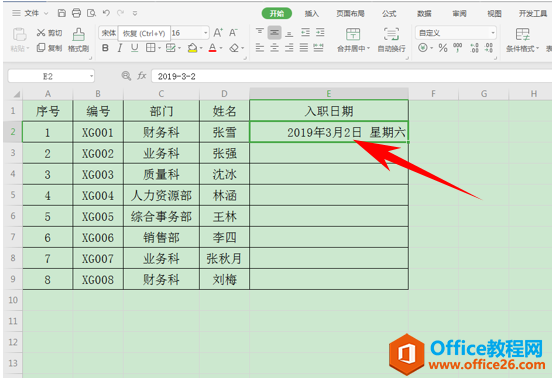Apply thousands separator style

coord(458,48)
